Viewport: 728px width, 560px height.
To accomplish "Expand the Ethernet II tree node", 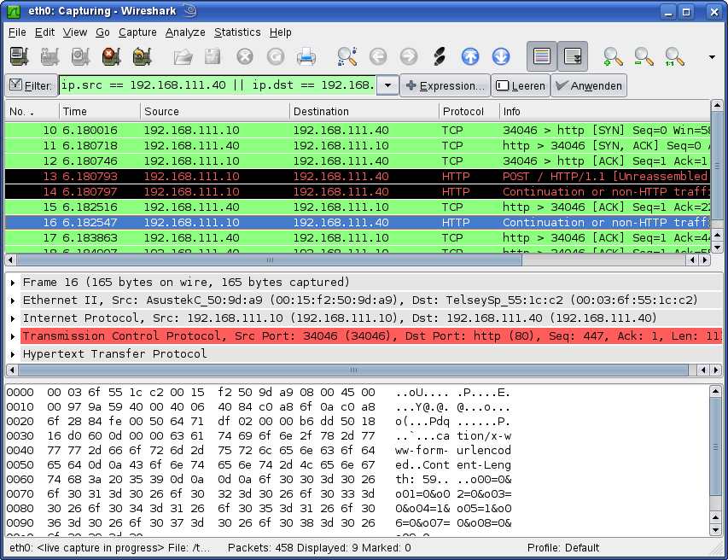I will click(13, 300).
